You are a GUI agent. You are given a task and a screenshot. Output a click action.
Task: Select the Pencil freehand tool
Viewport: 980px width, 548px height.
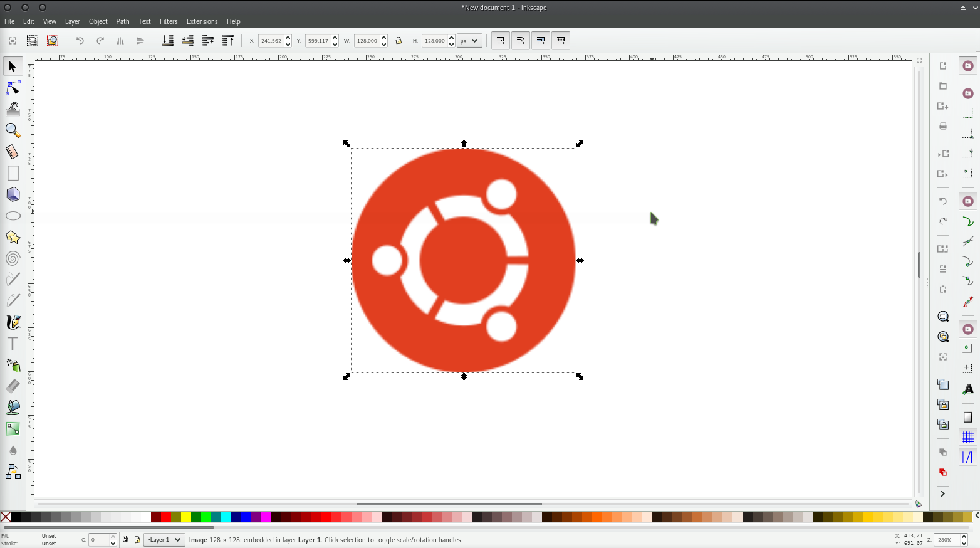(x=13, y=280)
